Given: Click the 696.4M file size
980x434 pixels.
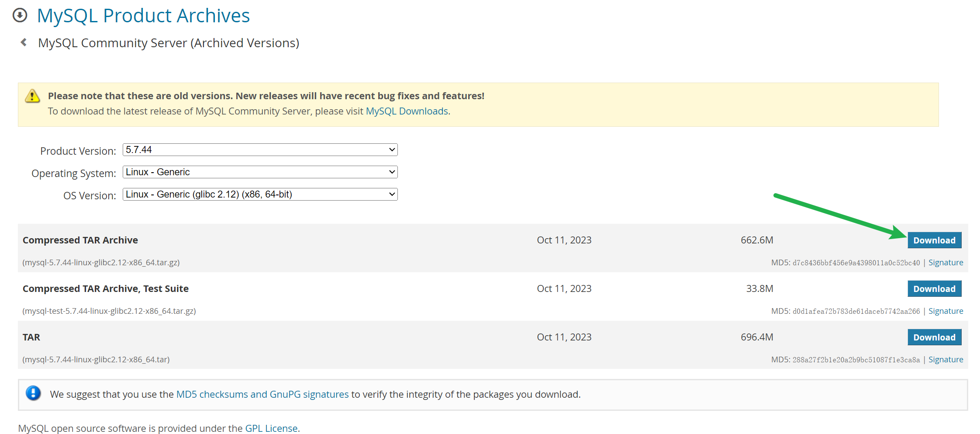Looking at the screenshot, I should point(757,337).
